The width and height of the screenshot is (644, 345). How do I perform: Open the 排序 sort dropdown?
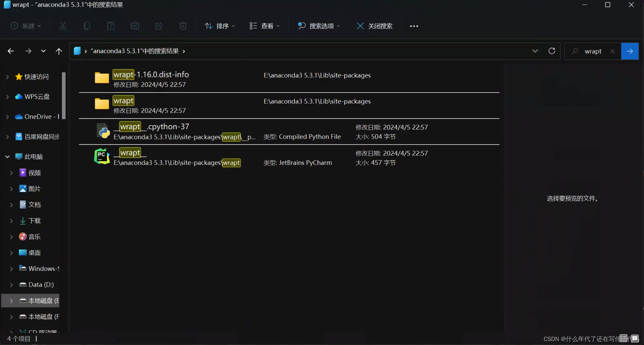pyautogui.click(x=220, y=26)
